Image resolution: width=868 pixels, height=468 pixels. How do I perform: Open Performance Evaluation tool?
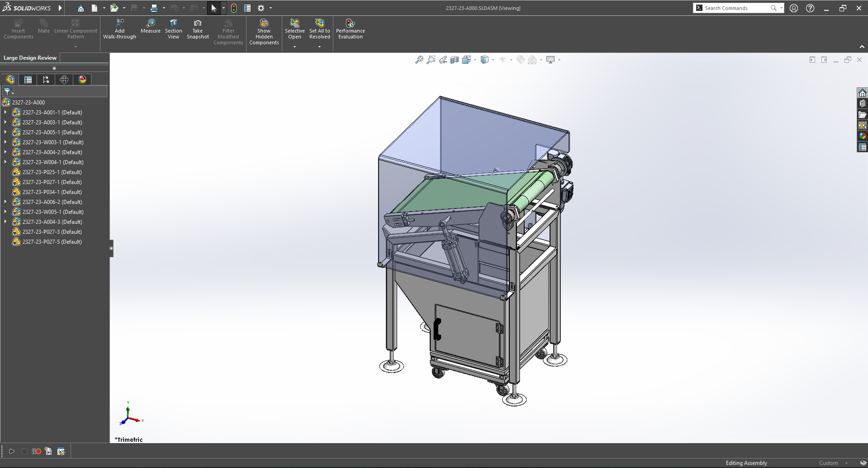pos(350,23)
